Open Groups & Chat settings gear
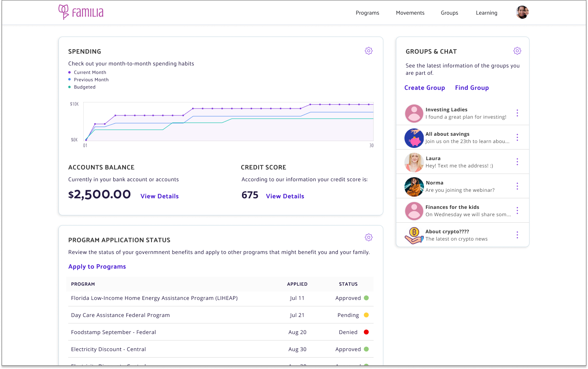This screenshot has height=369, width=588. point(517,51)
